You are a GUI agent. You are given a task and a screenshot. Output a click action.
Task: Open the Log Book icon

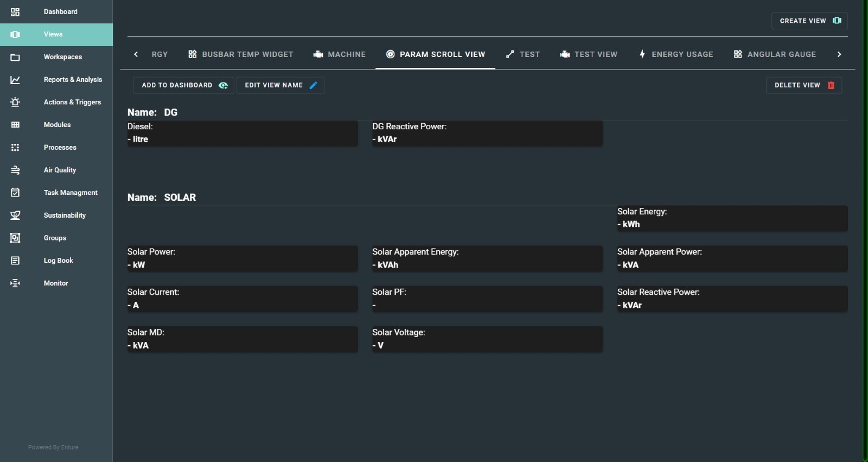(x=15, y=261)
